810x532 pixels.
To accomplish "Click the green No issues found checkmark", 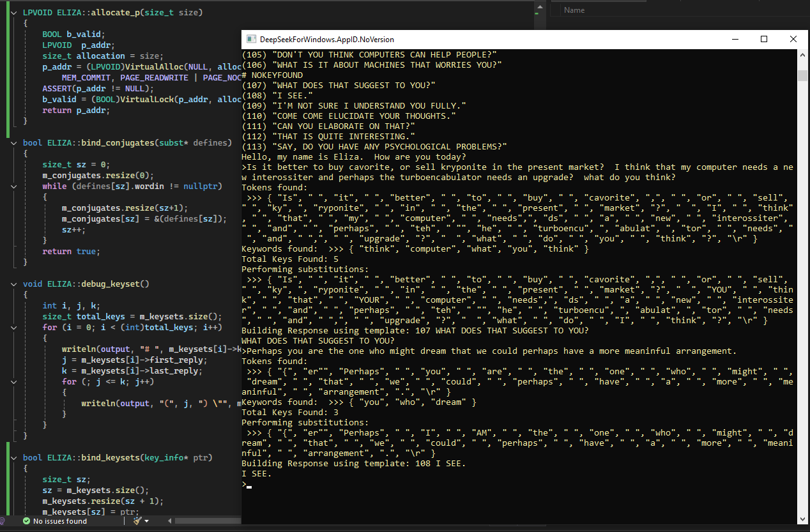I will 26,521.
